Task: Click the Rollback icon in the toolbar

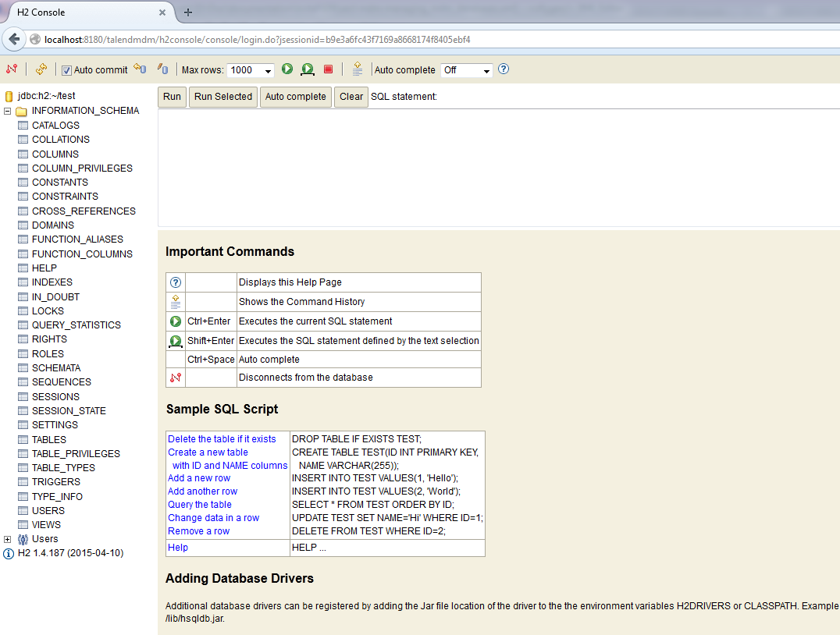Action: (140, 69)
